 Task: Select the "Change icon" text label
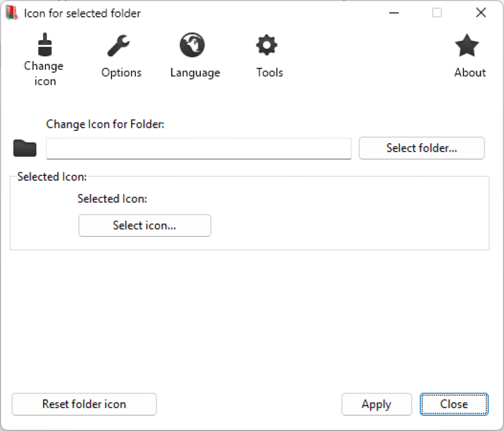tap(44, 74)
